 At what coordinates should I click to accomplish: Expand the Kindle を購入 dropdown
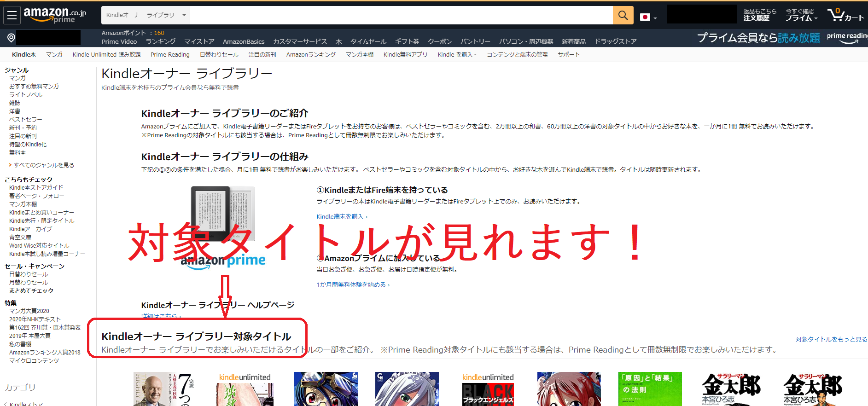pos(457,54)
